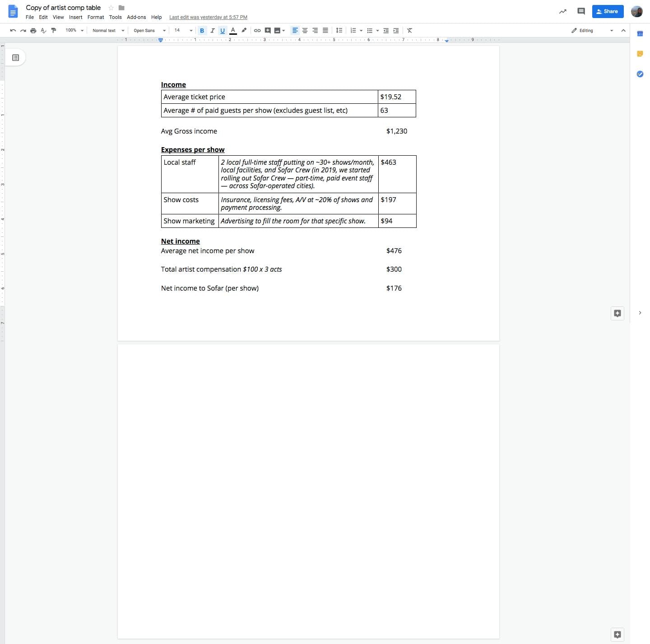Click the Expenses per show heading
The width and height of the screenshot is (650, 644).
pos(193,150)
